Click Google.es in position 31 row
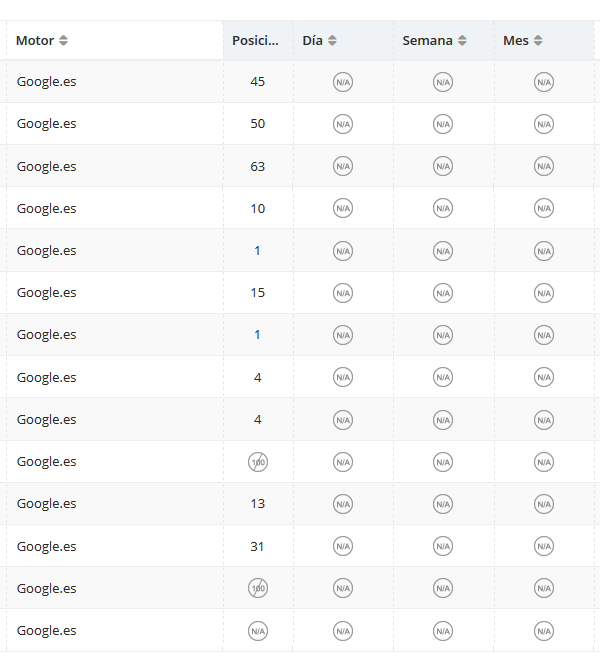600x672 pixels. tap(46, 547)
